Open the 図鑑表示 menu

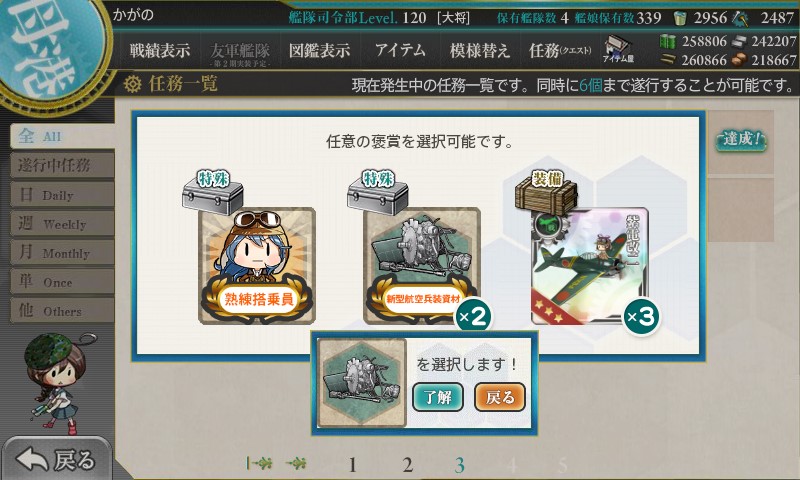(319, 50)
